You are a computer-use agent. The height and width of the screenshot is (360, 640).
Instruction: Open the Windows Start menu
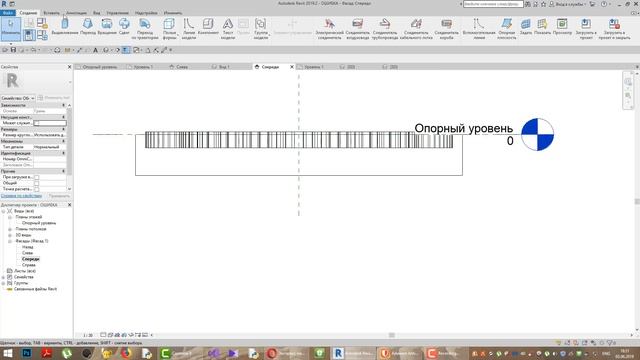[7, 353]
